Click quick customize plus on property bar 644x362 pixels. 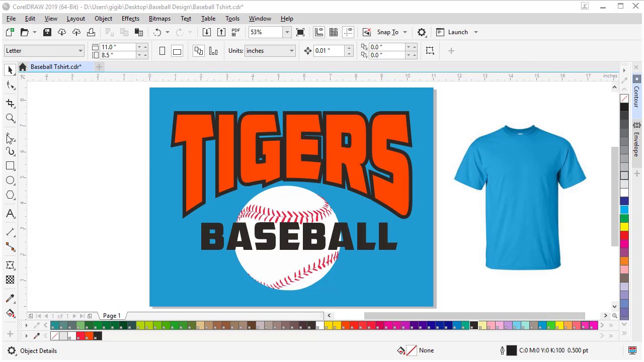pos(451,51)
